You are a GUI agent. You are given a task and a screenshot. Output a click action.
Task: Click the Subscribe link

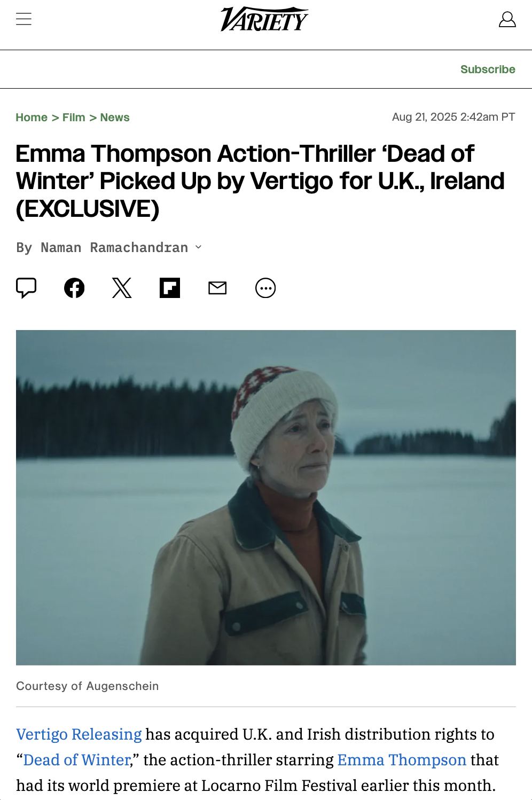(x=488, y=69)
